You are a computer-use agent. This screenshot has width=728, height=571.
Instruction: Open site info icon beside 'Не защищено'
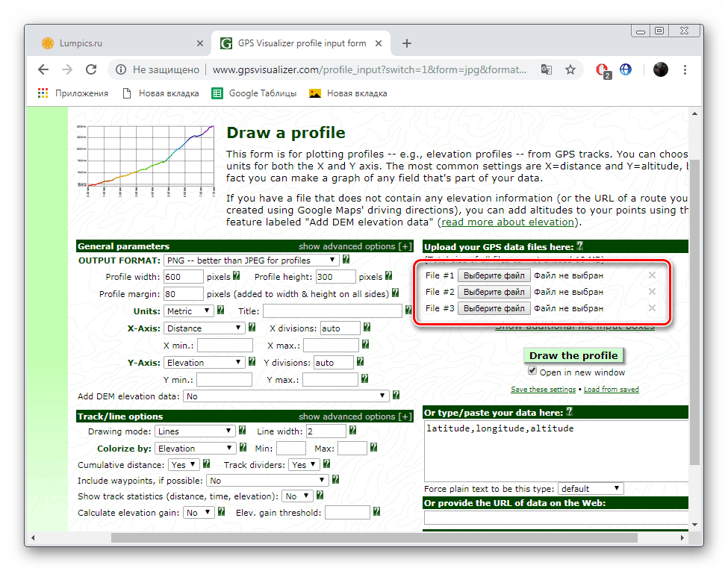[121, 69]
